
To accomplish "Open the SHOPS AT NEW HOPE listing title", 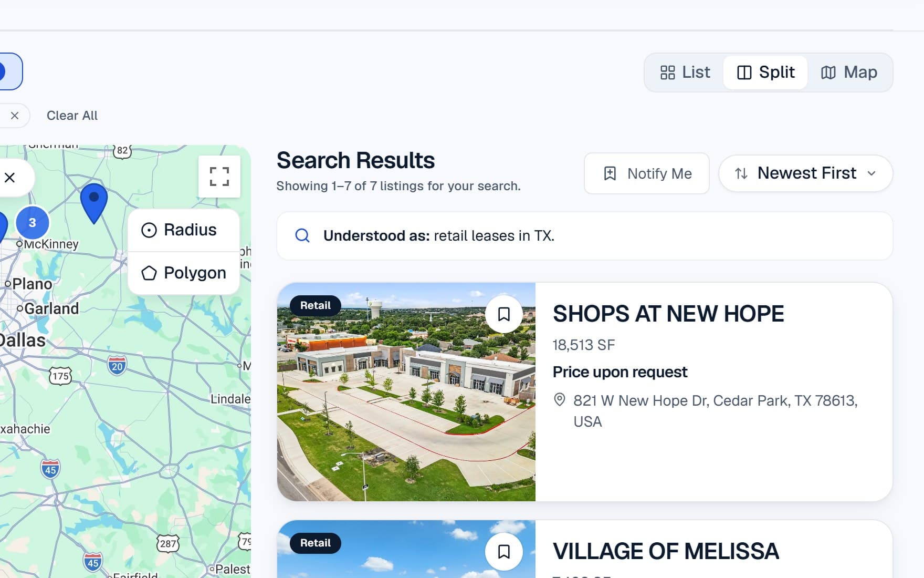I will tap(668, 314).
